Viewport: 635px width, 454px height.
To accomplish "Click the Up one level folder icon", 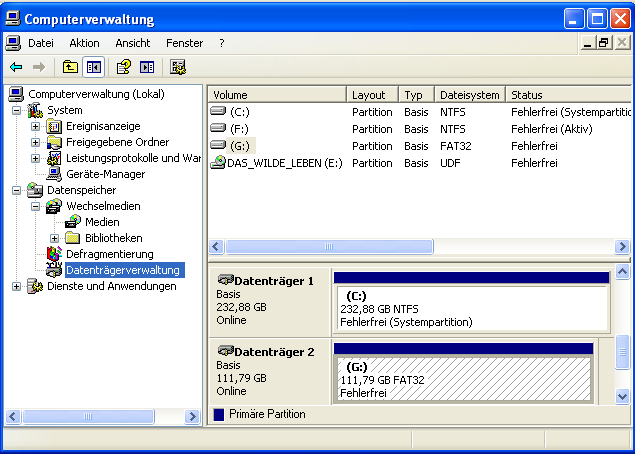I will [x=70, y=67].
